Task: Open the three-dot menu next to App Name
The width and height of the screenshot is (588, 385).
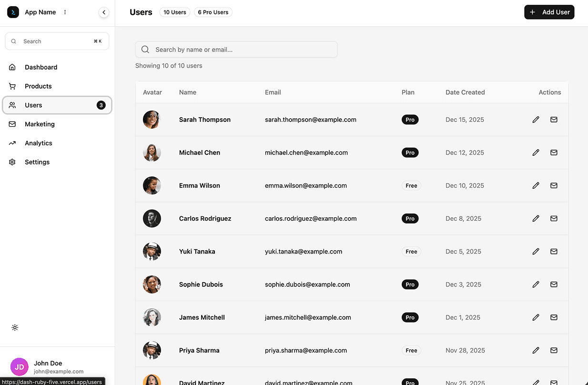Action: point(64,12)
